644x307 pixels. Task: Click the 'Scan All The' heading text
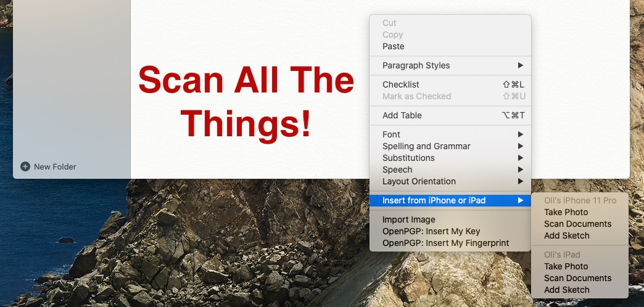pos(246,80)
